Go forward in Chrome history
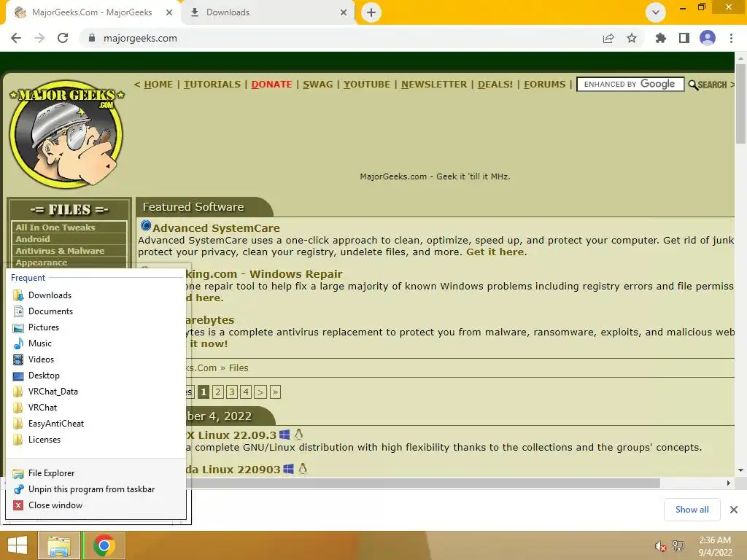The height and width of the screenshot is (560, 747). coord(39,38)
